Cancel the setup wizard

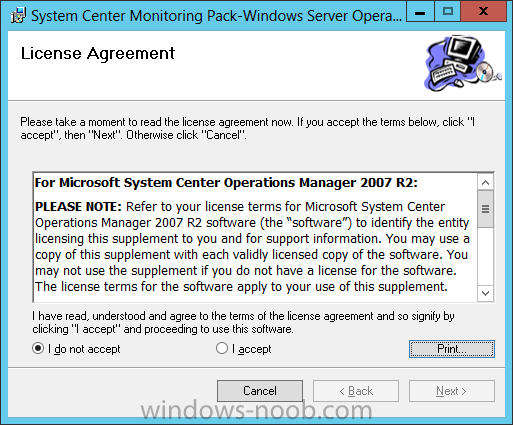(260, 391)
